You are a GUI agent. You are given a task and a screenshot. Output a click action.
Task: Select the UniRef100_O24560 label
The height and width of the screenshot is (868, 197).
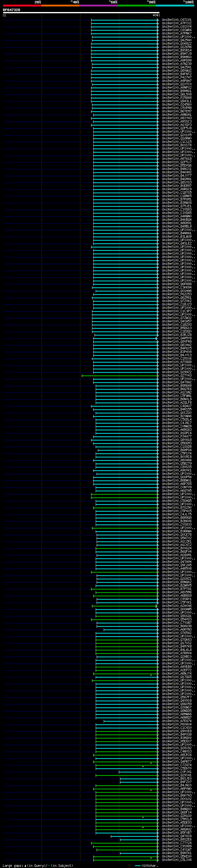[177, 104]
